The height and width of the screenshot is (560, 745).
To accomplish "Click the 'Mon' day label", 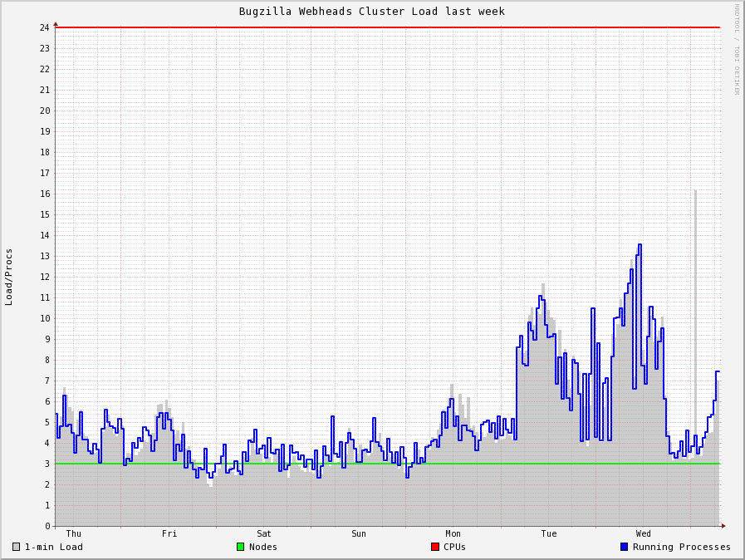I will [453, 533].
